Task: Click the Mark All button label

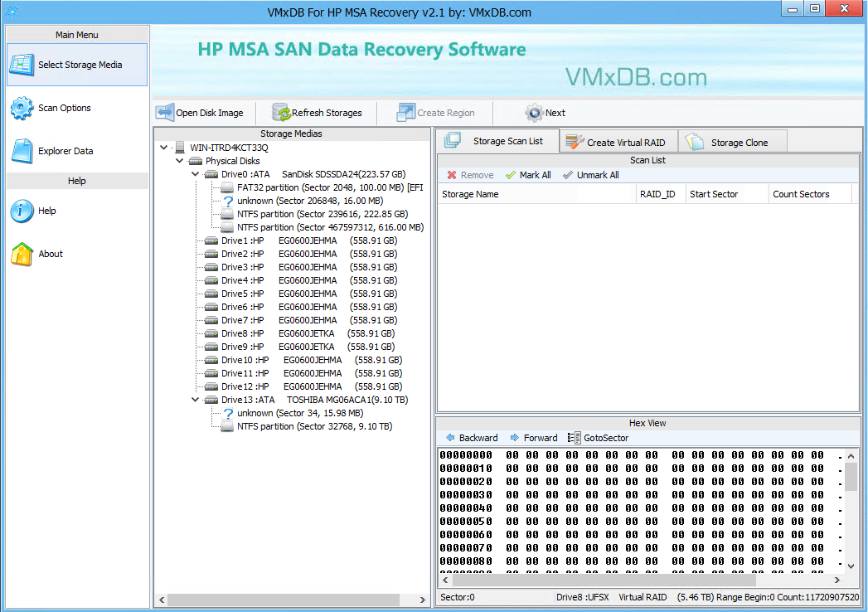Action: [x=536, y=175]
